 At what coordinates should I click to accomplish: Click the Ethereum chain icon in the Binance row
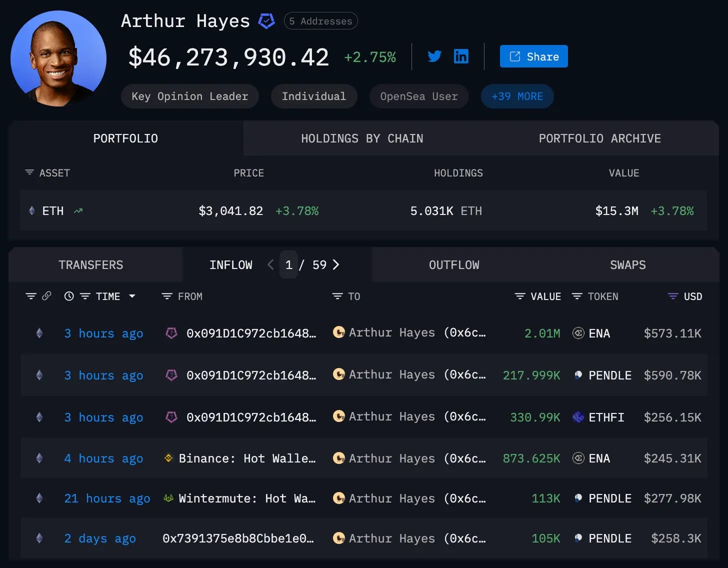[39, 458]
